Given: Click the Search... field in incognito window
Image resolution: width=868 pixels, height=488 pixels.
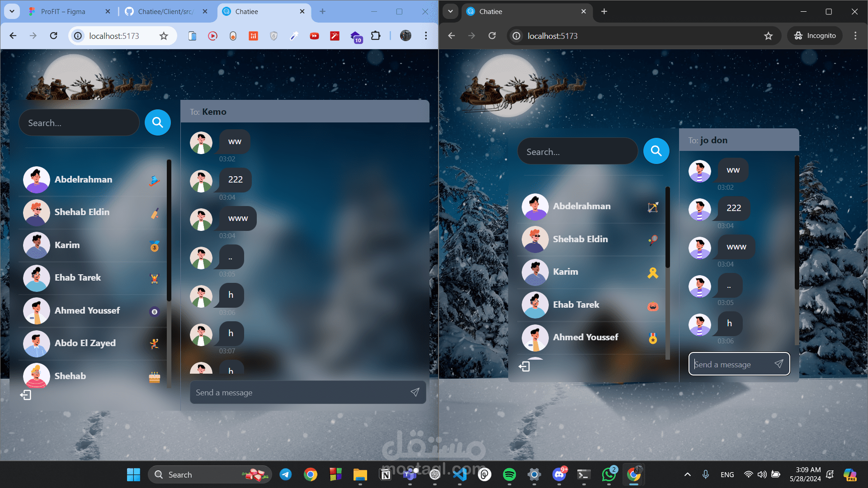Looking at the screenshot, I should pos(577,151).
